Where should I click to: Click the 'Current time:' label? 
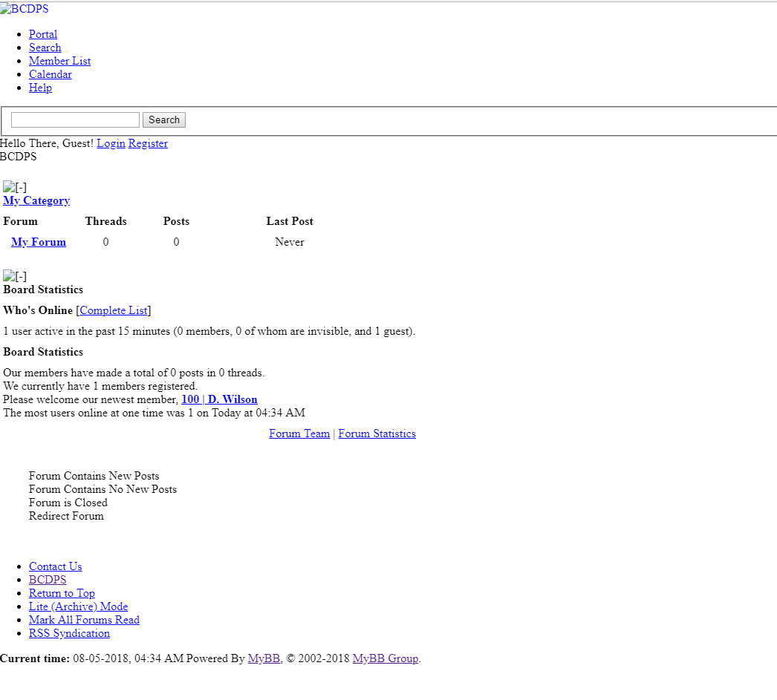pyautogui.click(x=35, y=658)
